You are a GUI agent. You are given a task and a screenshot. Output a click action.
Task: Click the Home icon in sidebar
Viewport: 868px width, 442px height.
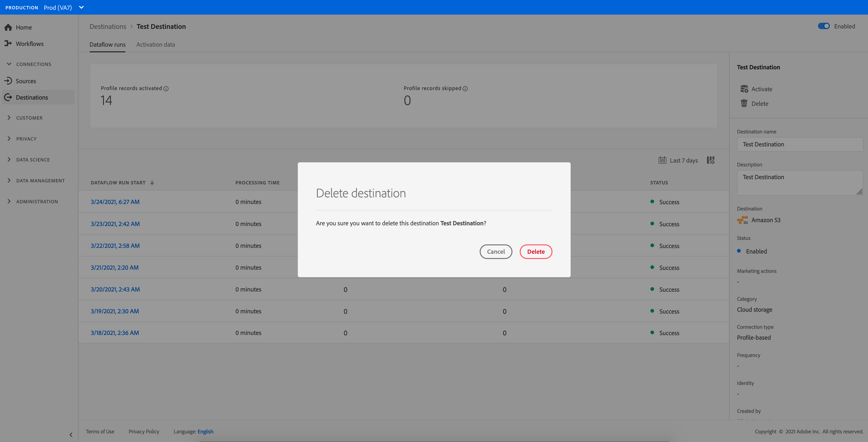coord(8,27)
